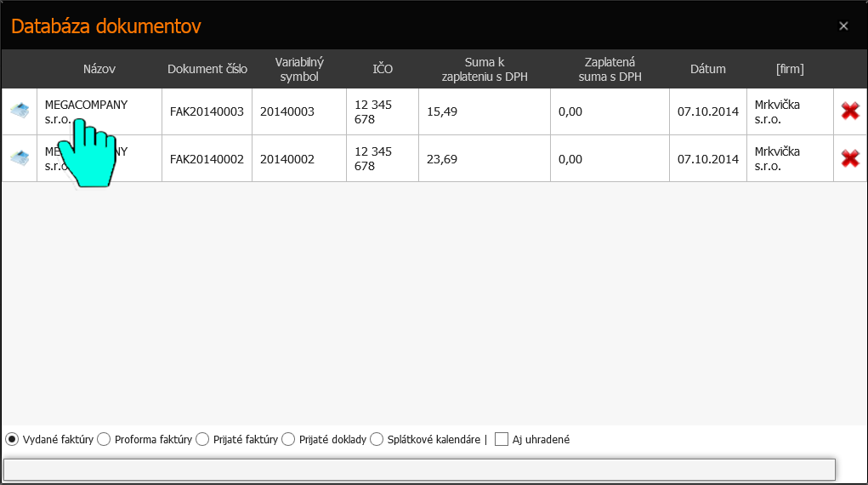Sort by IČO column header
Viewport: 868px width, 485px height.
(382, 69)
